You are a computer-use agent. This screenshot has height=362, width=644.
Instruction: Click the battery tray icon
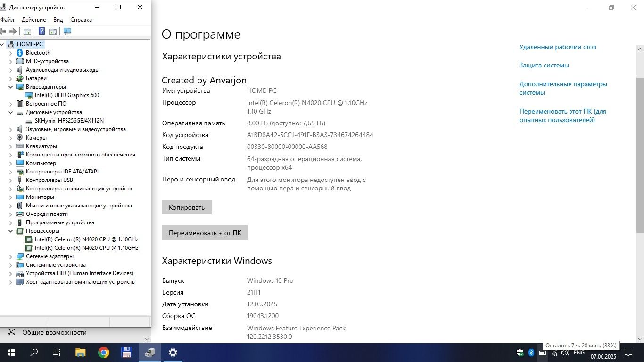pos(543,353)
